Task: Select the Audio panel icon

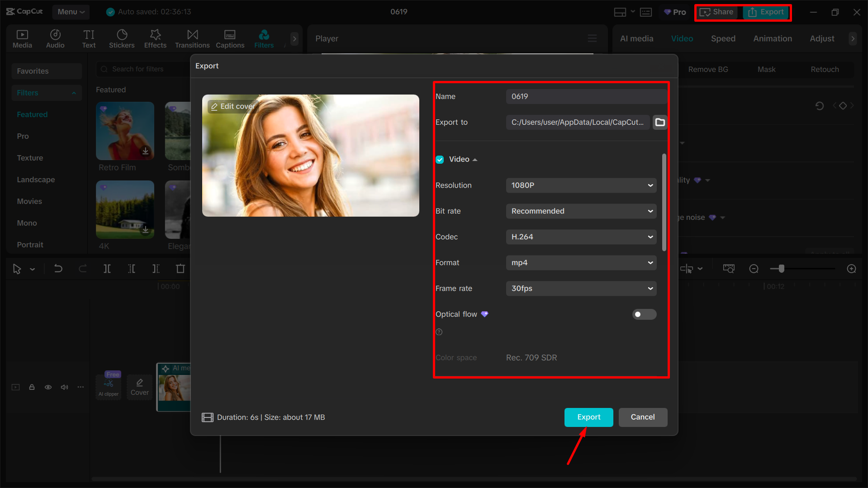Action: [55, 38]
